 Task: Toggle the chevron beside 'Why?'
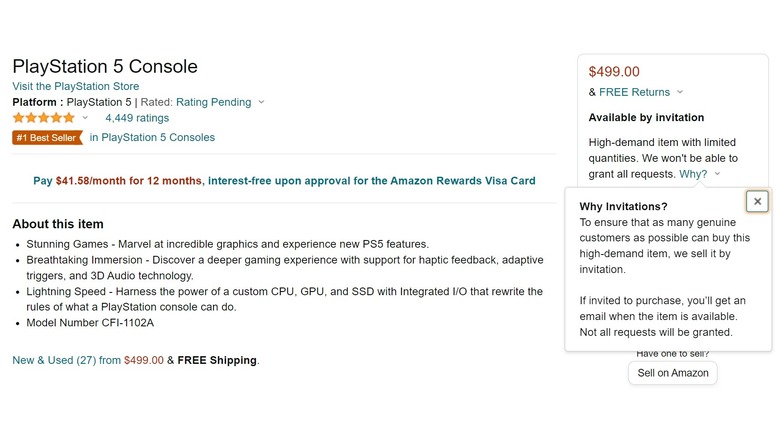pos(717,175)
